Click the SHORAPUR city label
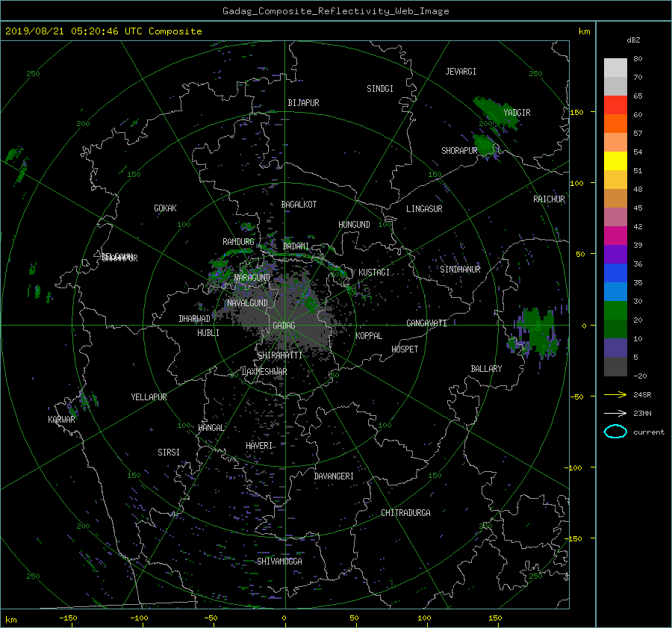The image size is (672, 628). click(x=459, y=151)
